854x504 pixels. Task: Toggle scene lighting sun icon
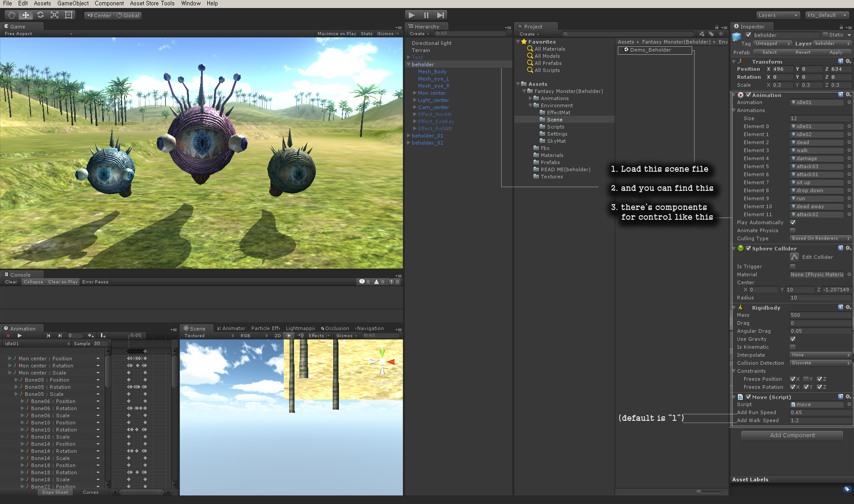(289, 336)
